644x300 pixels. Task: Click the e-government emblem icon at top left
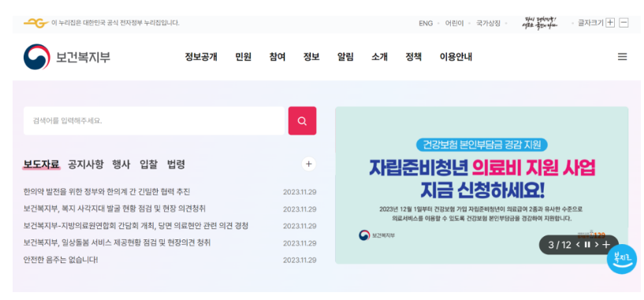tap(36, 23)
